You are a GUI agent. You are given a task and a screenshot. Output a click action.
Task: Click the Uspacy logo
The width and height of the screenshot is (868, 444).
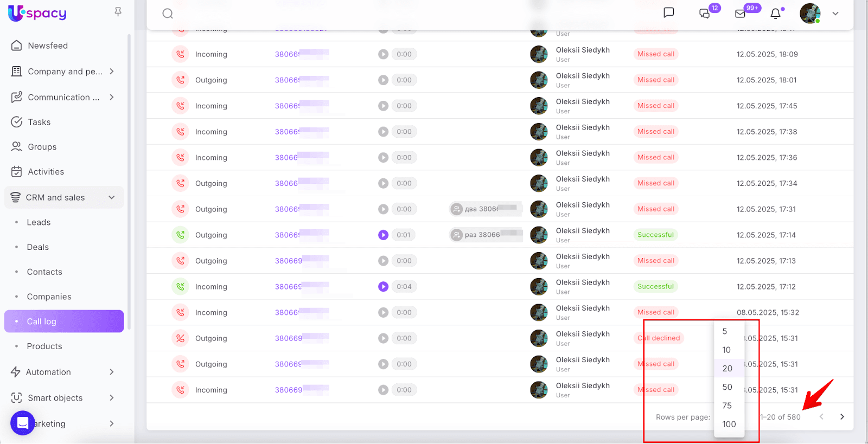[37, 13]
